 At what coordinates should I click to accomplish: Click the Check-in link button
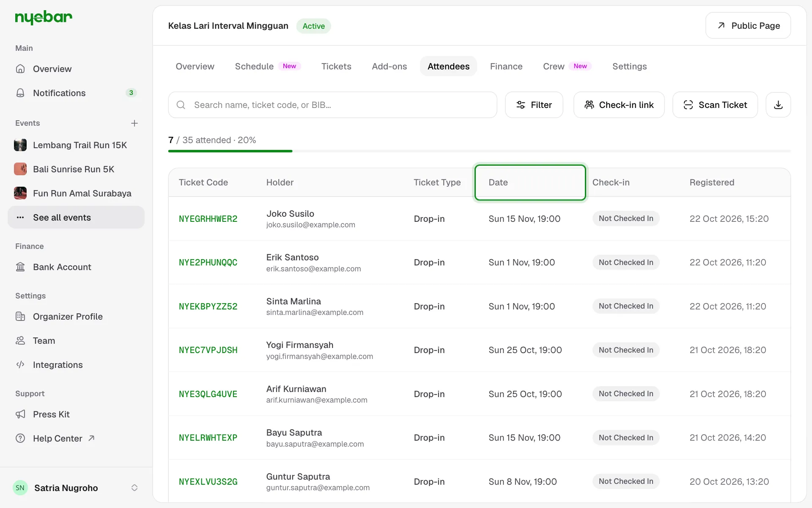pyautogui.click(x=619, y=105)
